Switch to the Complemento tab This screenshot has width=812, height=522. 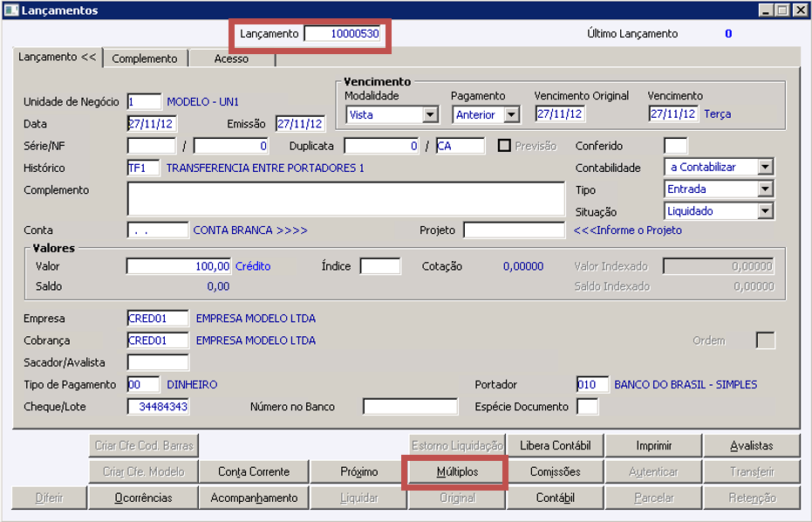[x=145, y=58]
